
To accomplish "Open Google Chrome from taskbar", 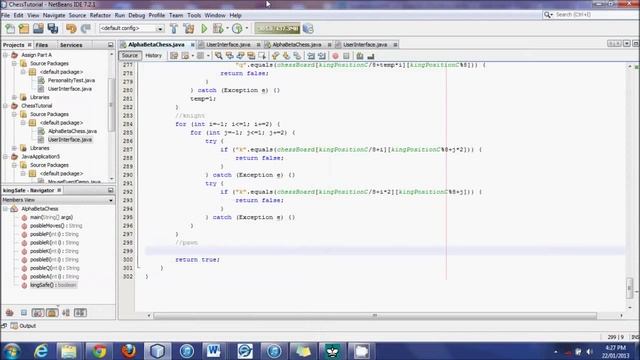I will tap(99, 351).
